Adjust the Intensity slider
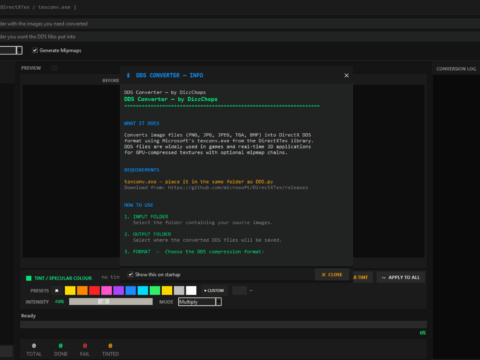Viewport: 480px width, 360px height. pos(111,302)
